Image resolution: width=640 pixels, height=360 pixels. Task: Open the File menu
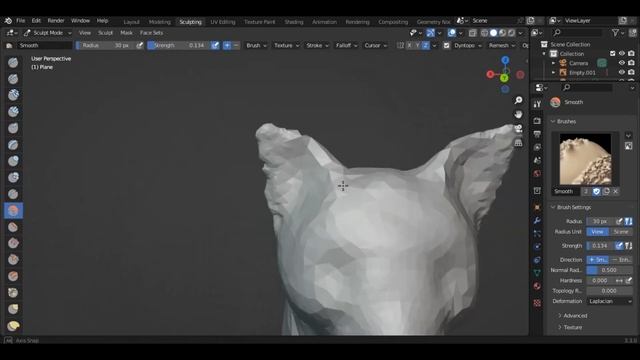(x=20, y=21)
